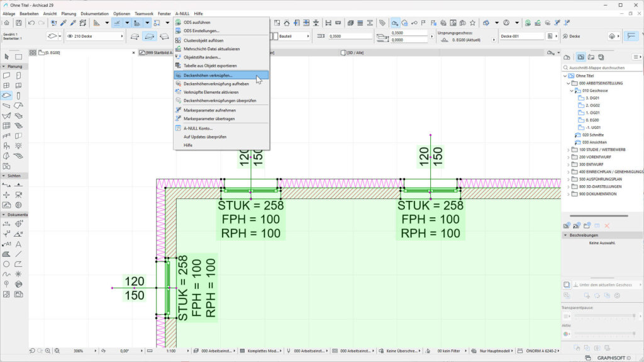Select the Section tool
Image resolution: width=644 pixels, height=362 pixels.
(x=6, y=185)
